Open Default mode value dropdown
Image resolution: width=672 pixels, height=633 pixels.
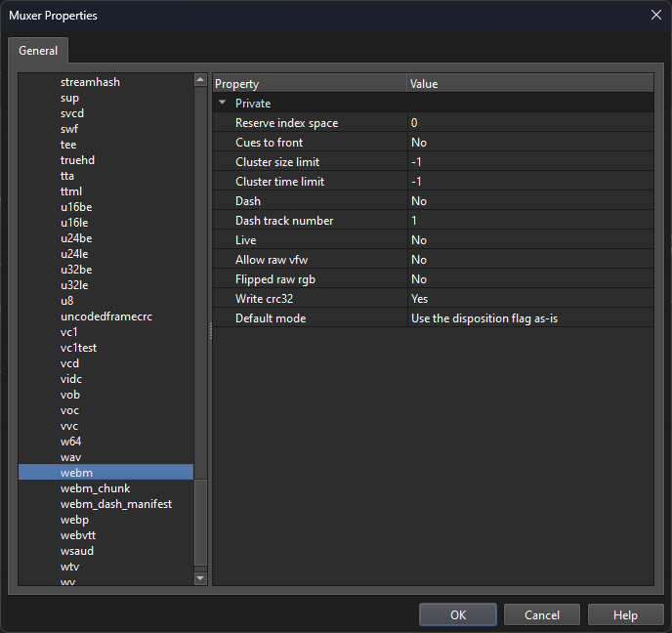(528, 318)
